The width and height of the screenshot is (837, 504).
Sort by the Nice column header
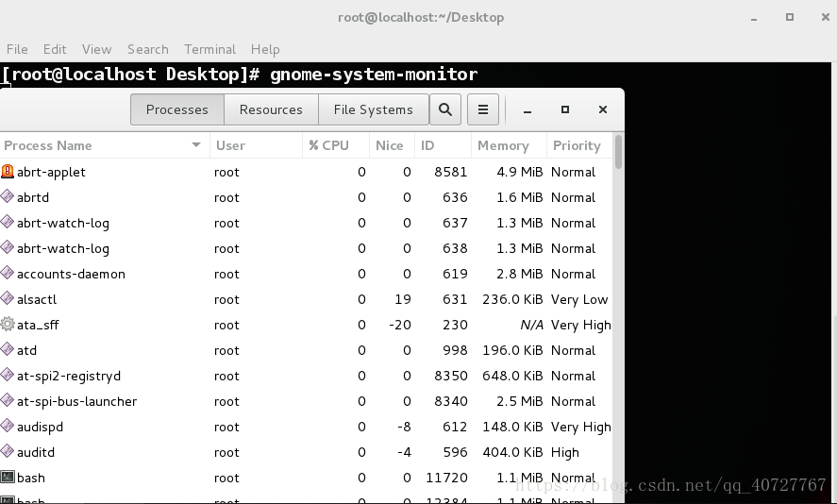coord(392,145)
